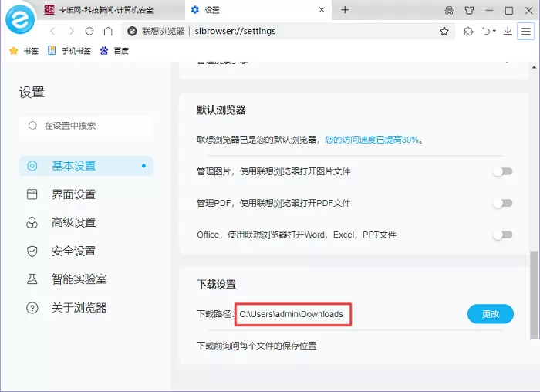Close the 设置 tab
Image resolution: width=540 pixels, height=392 pixels.
tap(322, 10)
